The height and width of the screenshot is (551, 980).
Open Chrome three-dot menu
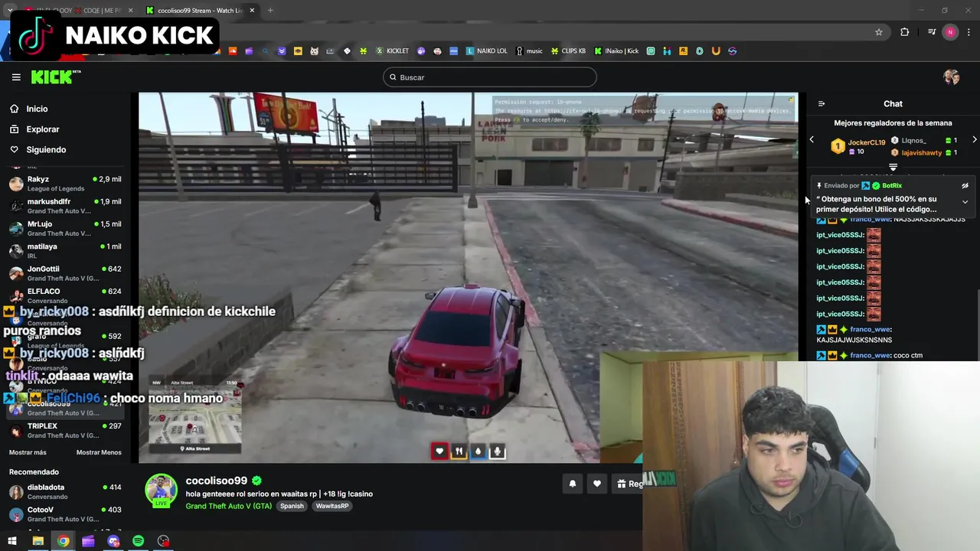point(969,32)
